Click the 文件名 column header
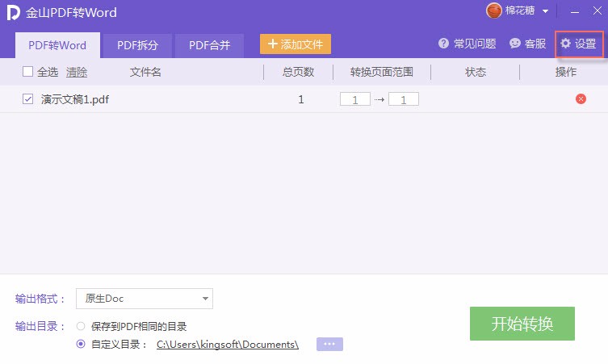Screen dimensions: 608x364 pyautogui.click(x=145, y=72)
